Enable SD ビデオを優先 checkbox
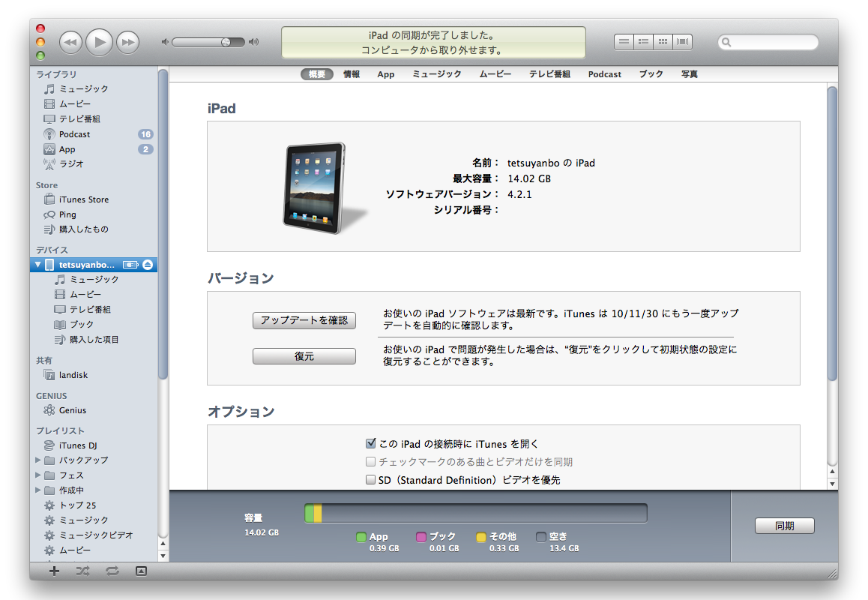The width and height of the screenshot is (868, 600). [371, 479]
